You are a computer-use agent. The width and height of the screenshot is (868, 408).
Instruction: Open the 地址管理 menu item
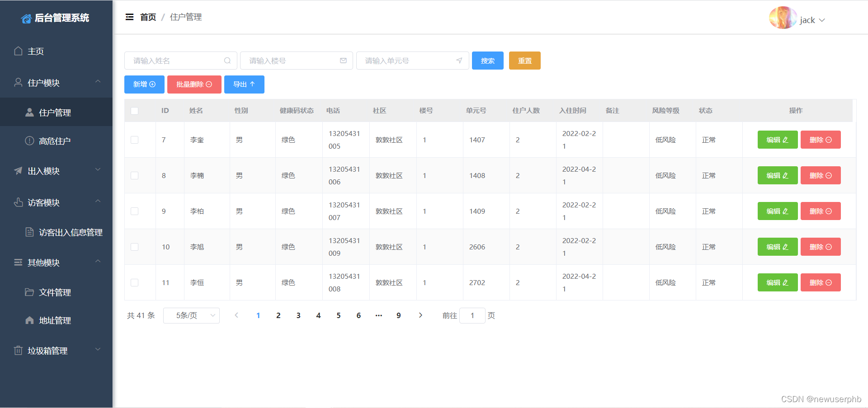[56, 320]
